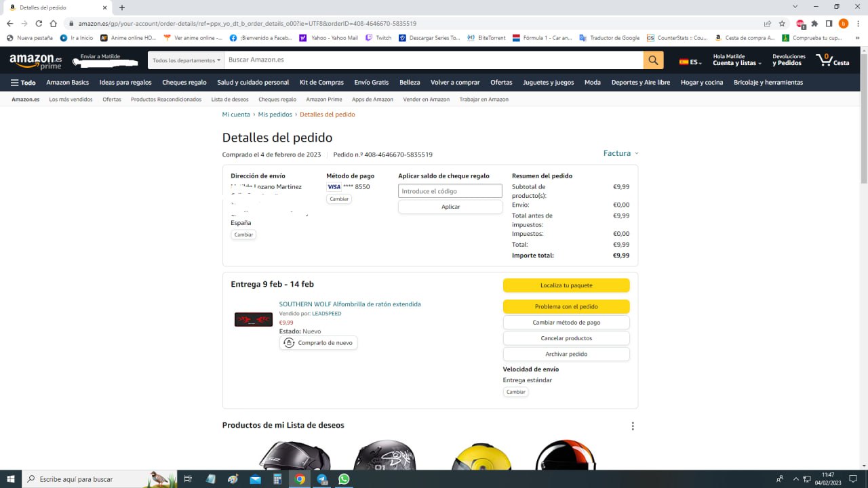Viewport: 868px width, 488px height.
Task: Open Ideas para regalos menu item
Action: point(125,83)
